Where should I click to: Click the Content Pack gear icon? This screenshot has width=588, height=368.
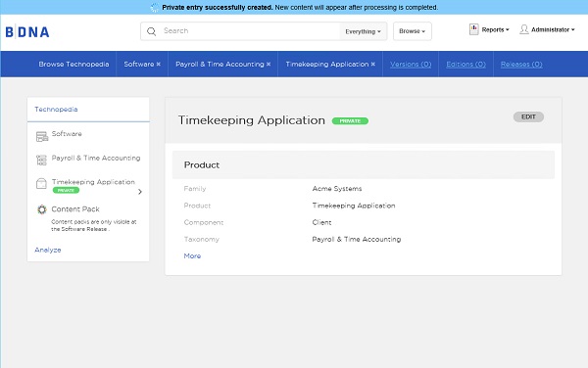click(x=42, y=209)
